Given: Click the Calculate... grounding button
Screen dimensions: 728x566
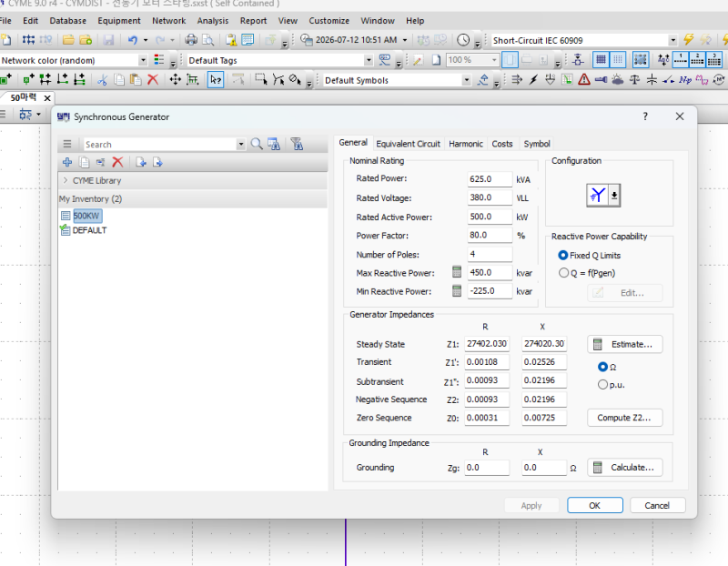Looking at the screenshot, I should click(x=624, y=468).
